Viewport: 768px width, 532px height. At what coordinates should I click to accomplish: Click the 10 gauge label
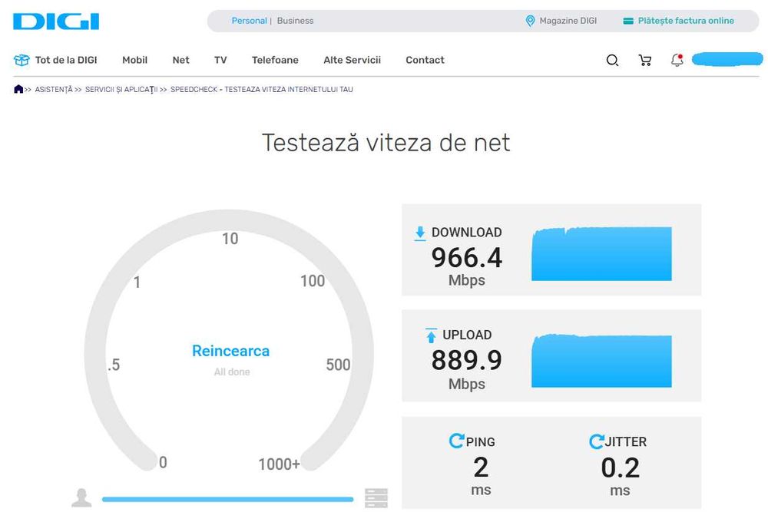[x=230, y=239]
